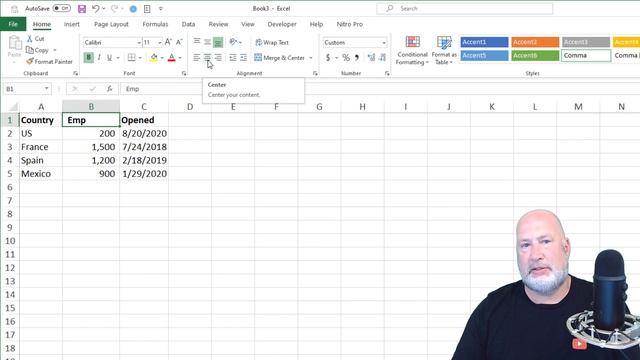The width and height of the screenshot is (640, 360).
Task: Activate the Format Painter
Action: 49,62
